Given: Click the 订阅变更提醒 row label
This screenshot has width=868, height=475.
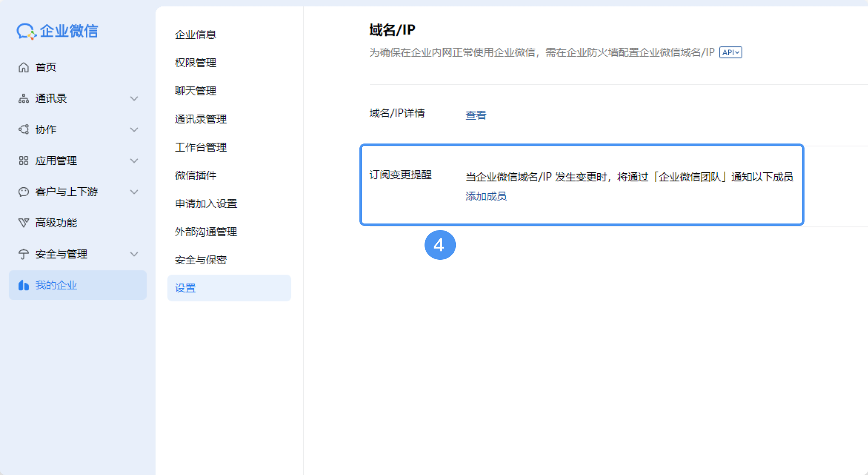Looking at the screenshot, I should tap(401, 175).
